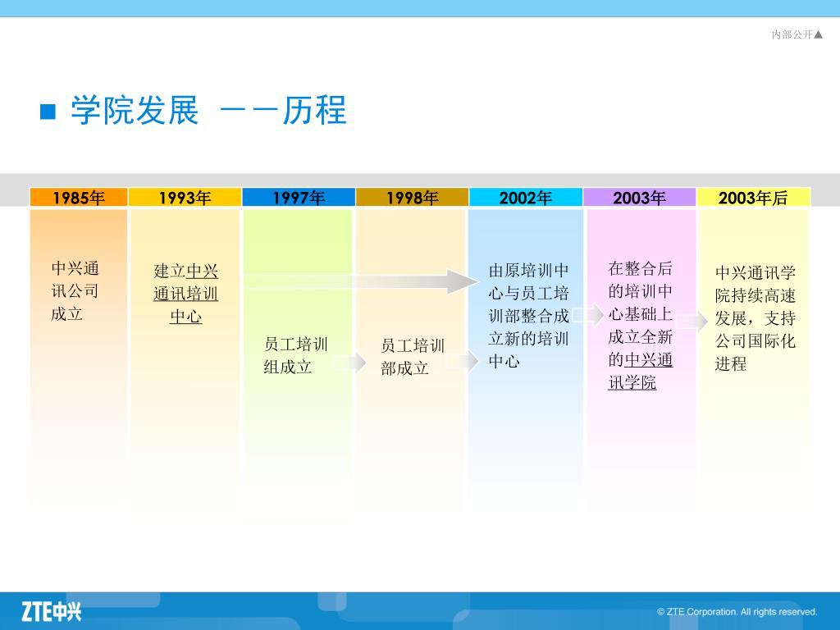Click the text 员工培训部成立
The height and width of the screenshot is (630, 840).
click(x=413, y=357)
